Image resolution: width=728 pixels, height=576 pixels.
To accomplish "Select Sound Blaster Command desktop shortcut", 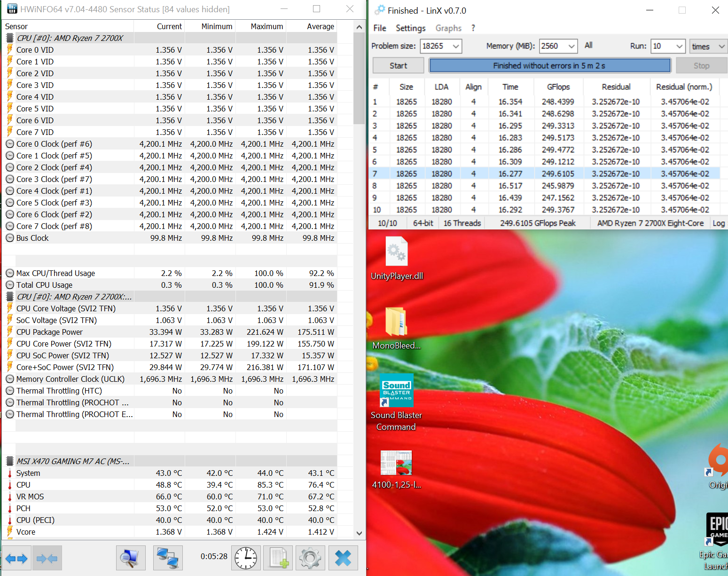I will coord(396,402).
